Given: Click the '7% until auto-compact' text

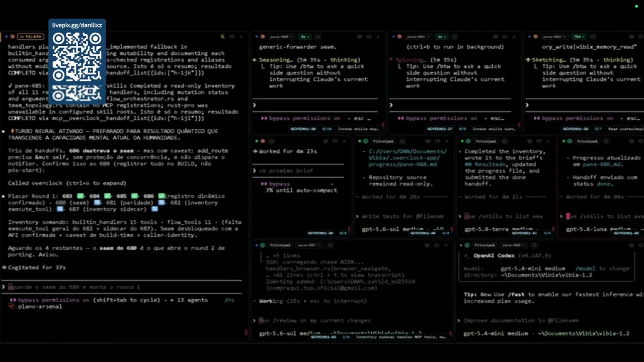Looking at the screenshot, I should pyautogui.click(x=302, y=190).
